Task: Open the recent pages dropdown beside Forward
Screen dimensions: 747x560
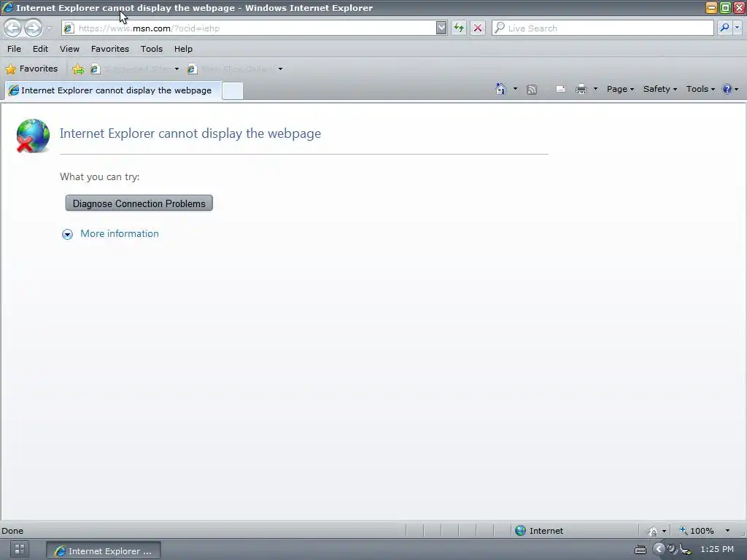Action: (50, 28)
